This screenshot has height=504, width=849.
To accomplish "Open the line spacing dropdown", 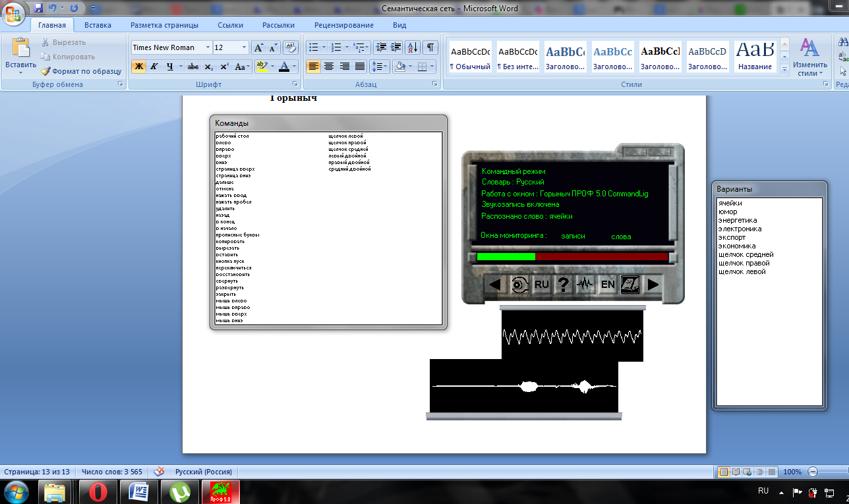I will 379,67.
